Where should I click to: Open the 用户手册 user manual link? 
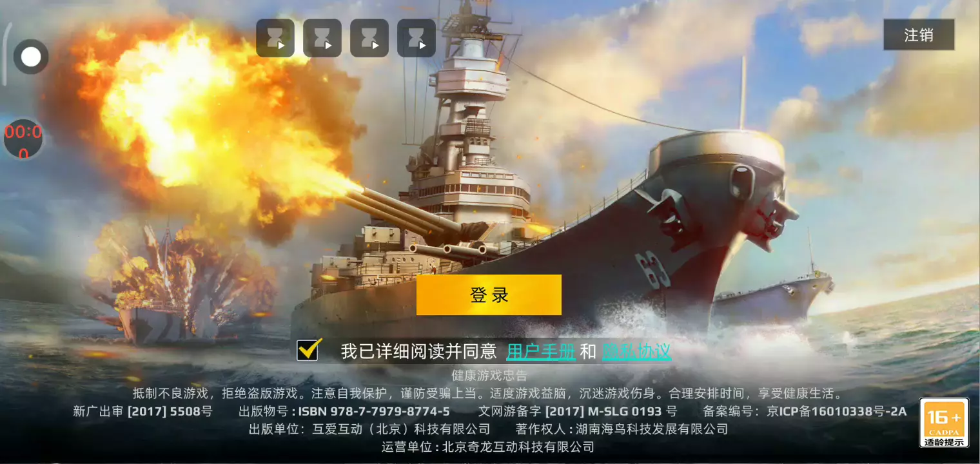(541, 351)
